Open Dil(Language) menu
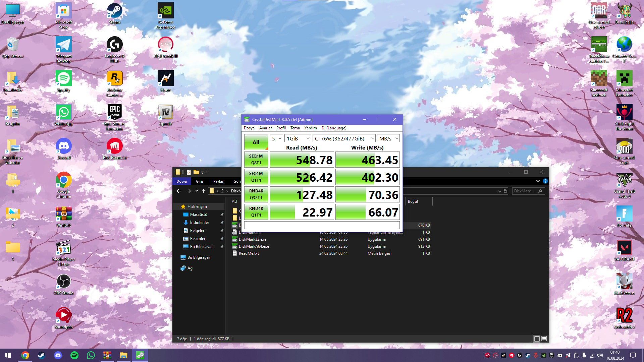Screen dimensions: 644x362 coord(334,128)
